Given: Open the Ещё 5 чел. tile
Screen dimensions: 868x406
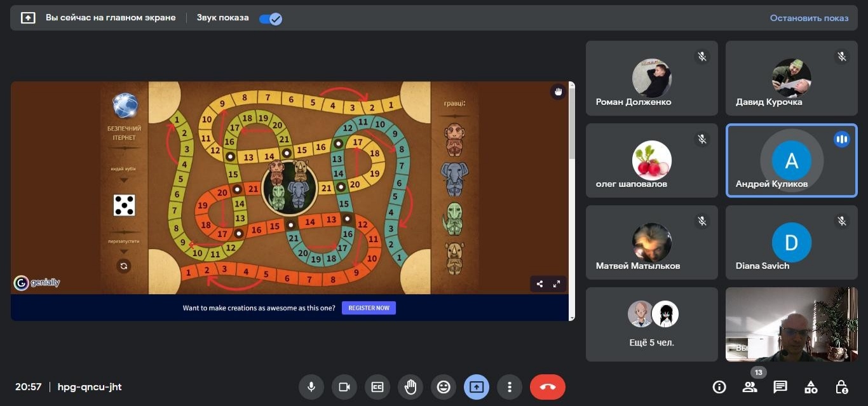Looking at the screenshot, I should pyautogui.click(x=652, y=324).
